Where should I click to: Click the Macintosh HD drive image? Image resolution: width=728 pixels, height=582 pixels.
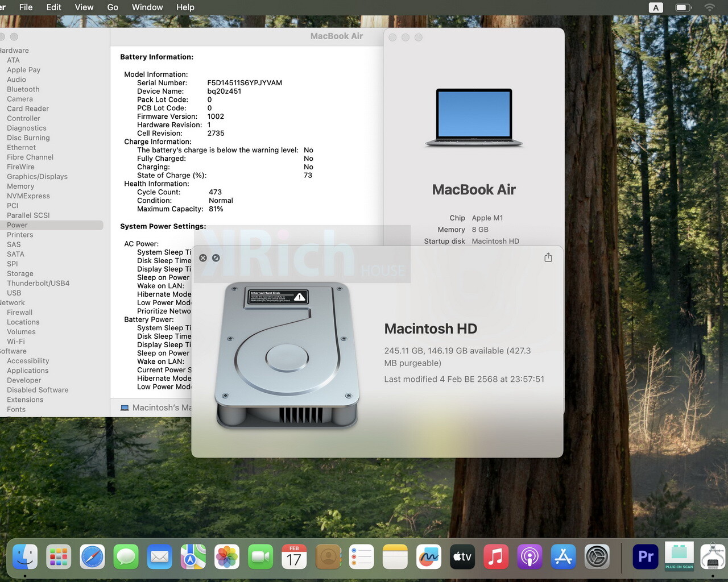(x=287, y=355)
